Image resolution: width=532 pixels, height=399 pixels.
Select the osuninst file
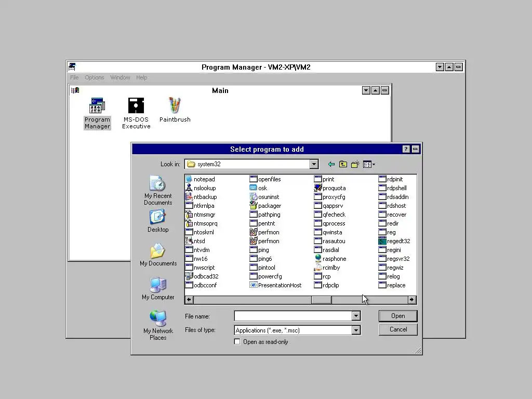click(264, 197)
